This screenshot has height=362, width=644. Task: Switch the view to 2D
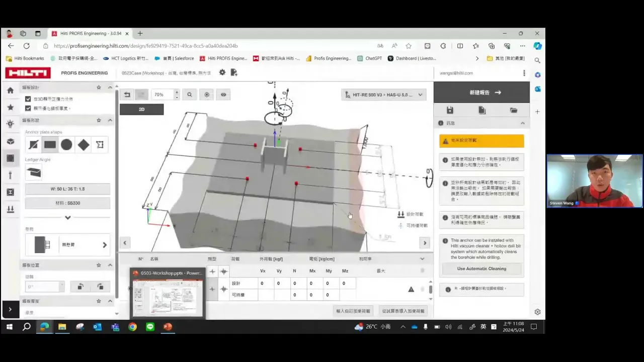141,109
